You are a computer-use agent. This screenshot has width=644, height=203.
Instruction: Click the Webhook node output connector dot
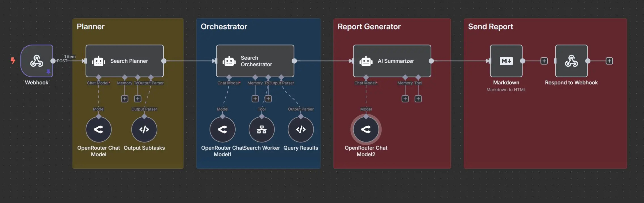[x=53, y=61]
